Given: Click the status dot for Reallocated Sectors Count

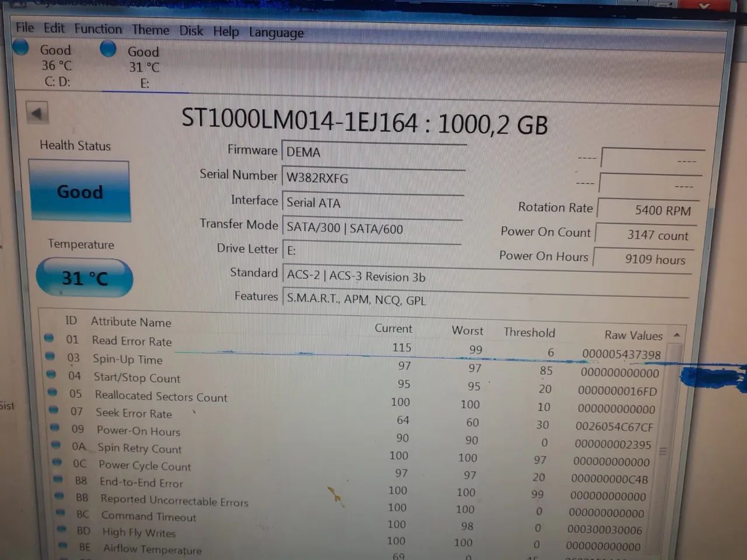Looking at the screenshot, I should 53,392.
